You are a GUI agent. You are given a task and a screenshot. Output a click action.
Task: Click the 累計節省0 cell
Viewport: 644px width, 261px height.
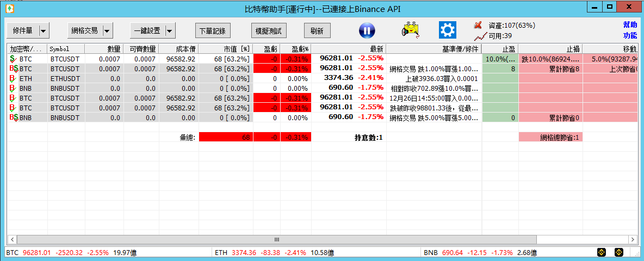550,117
